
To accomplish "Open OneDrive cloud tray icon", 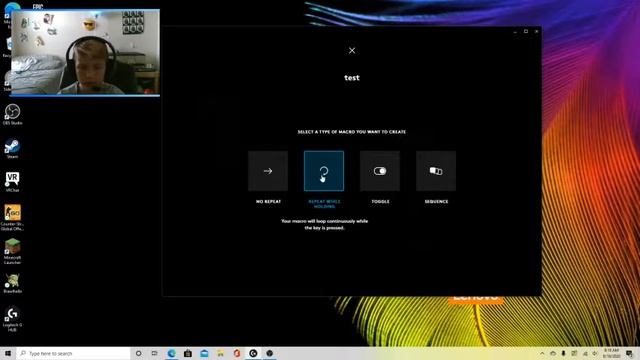I will coord(553,353).
